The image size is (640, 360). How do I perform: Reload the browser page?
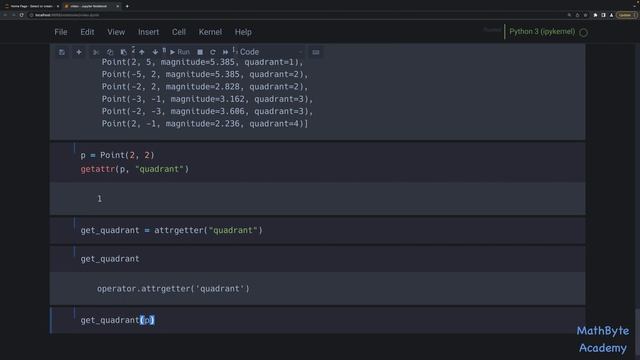pos(22,15)
